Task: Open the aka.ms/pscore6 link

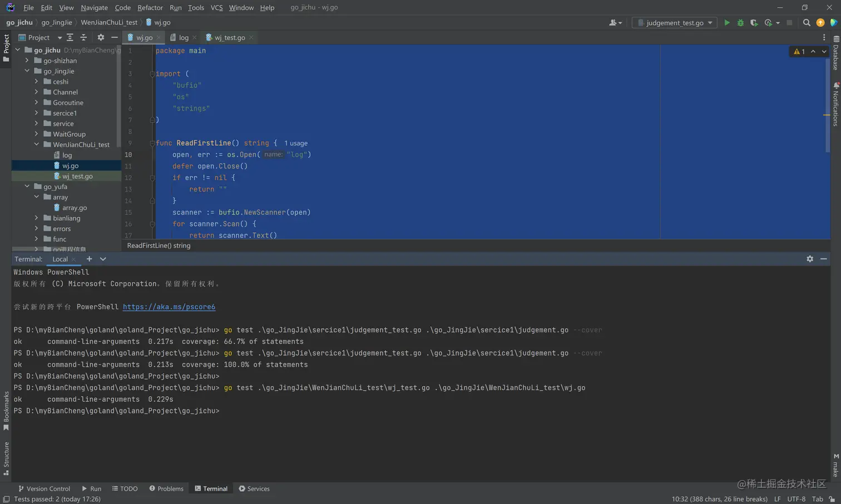Action: [169, 307]
